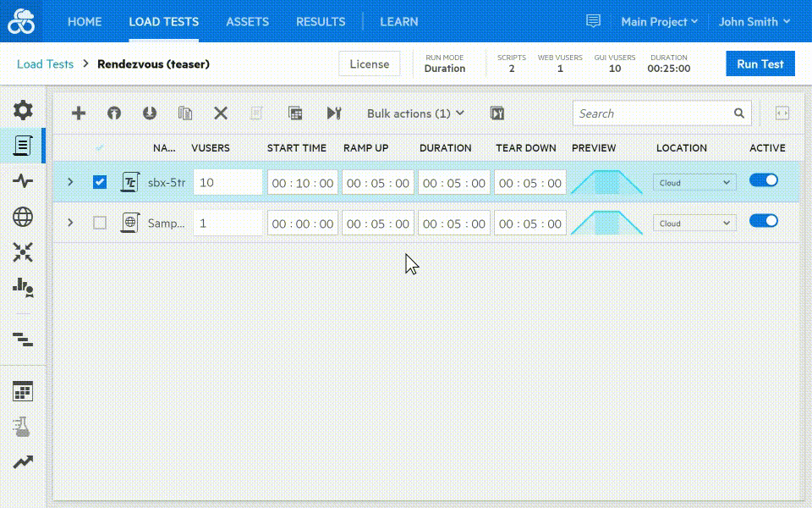The image size is (812, 508).
Task: Open the monitors pulse icon in sidebar
Action: 23,180
